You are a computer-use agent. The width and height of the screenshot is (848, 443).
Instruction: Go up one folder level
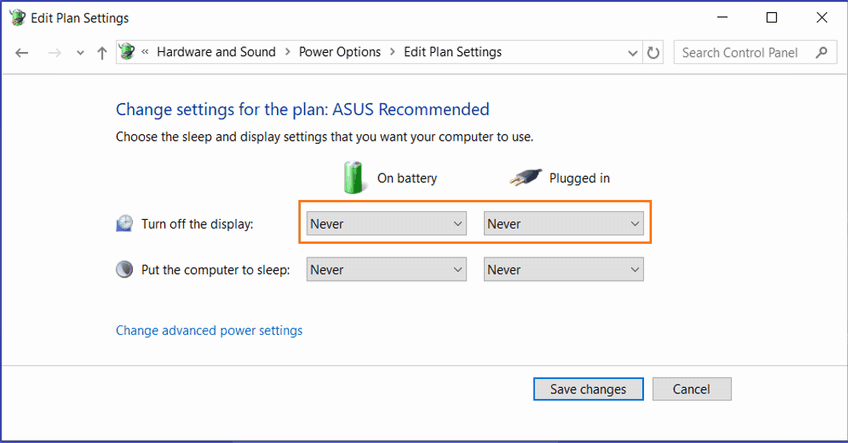coord(102,52)
